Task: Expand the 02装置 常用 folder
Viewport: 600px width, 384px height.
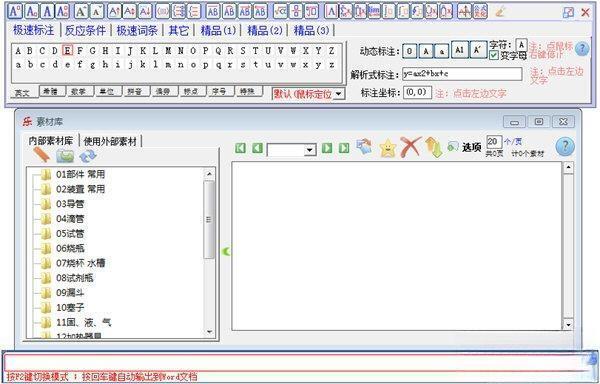Action: pyautogui.click(x=80, y=189)
